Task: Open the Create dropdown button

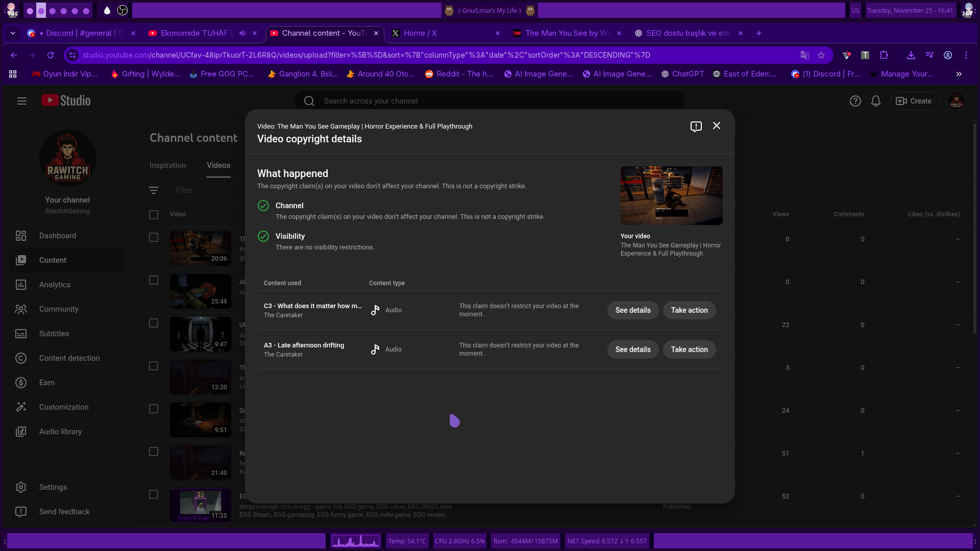Action: coord(914,101)
